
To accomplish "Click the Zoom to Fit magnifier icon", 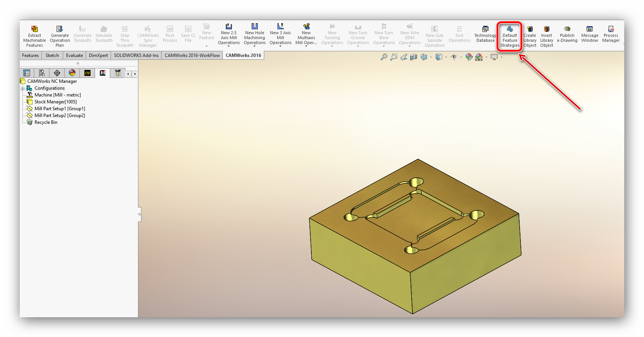I will (384, 57).
